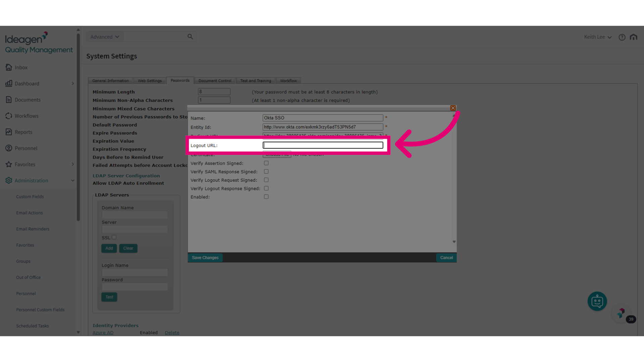Close the identity provider dialog
Viewport: 644px width, 362px height.
click(x=453, y=108)
